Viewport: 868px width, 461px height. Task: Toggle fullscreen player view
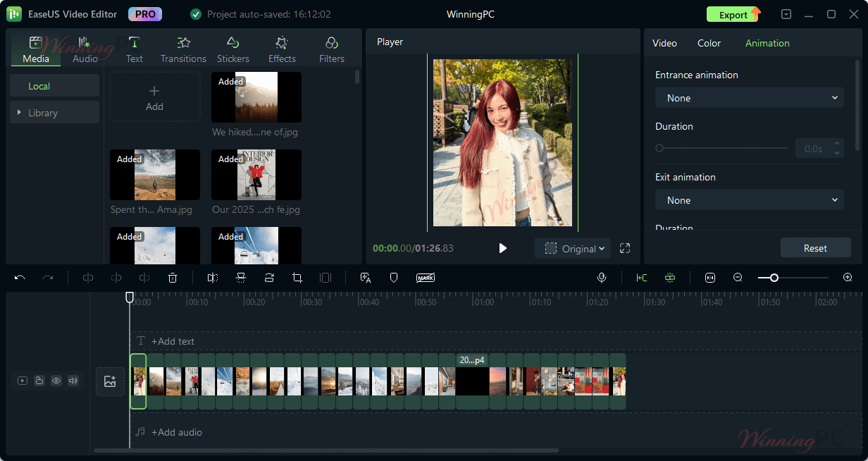624,248
